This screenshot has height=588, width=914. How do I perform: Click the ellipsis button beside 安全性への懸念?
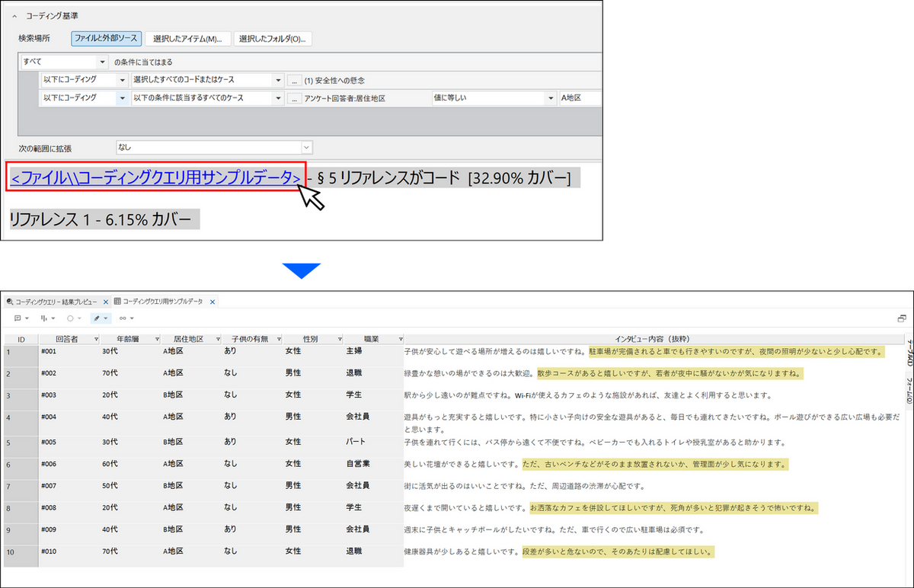294,80
